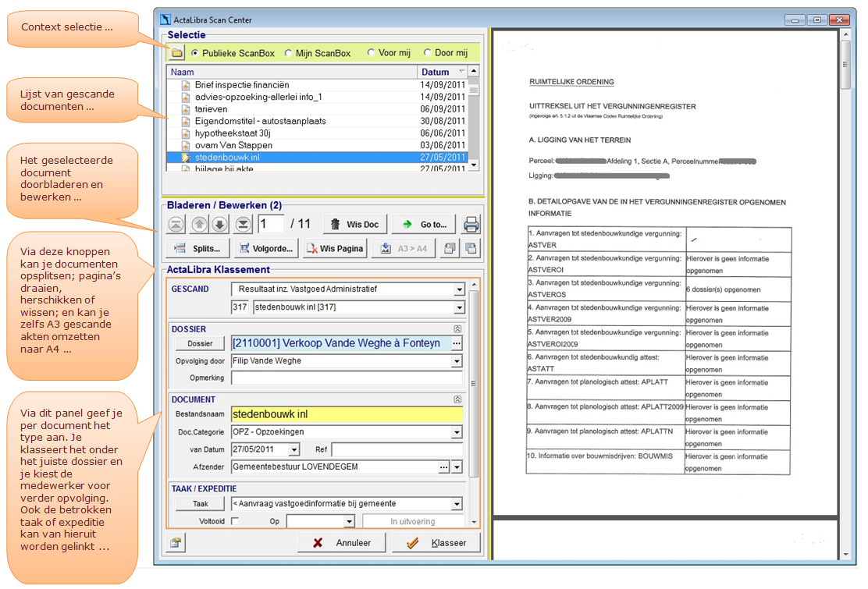Open the GESCAND result type dropdown
Screen dimensions: 868x589
point(459,289)
